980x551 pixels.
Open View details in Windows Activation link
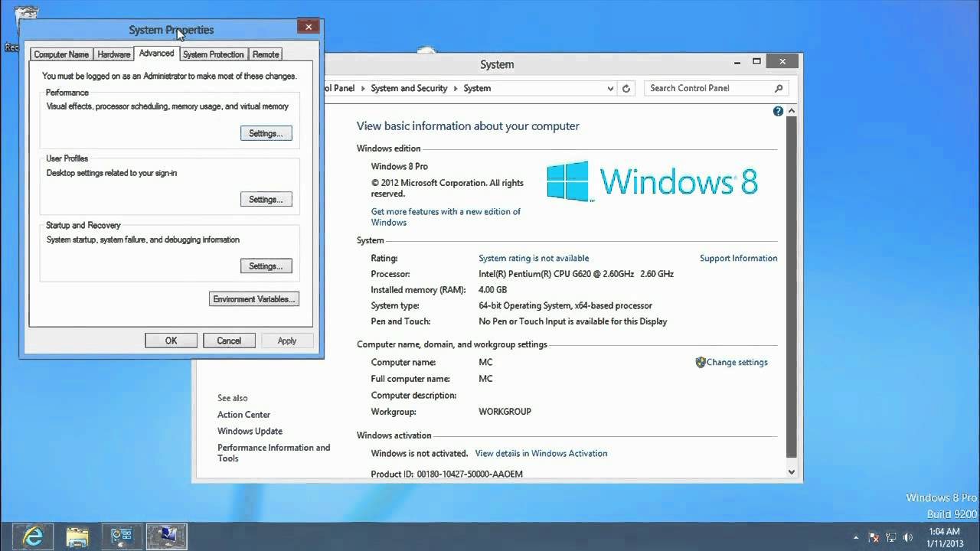point(541,453)
